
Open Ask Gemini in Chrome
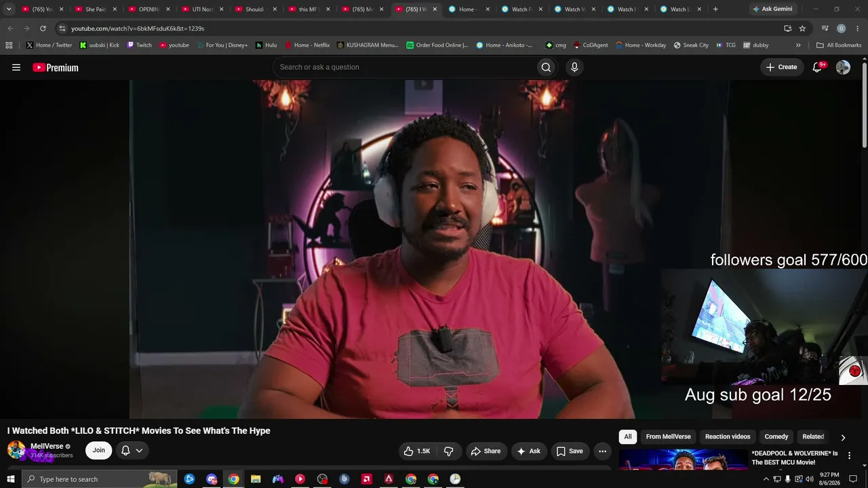coord(772,9)
